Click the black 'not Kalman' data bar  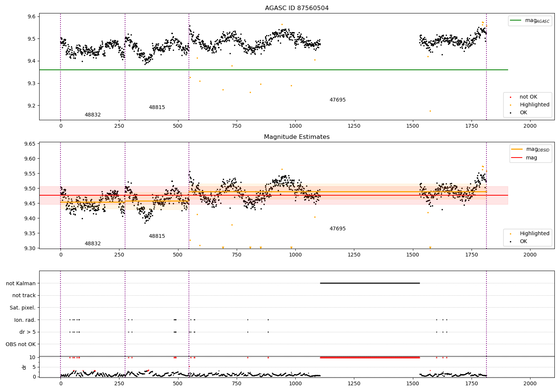[x=370, y=283]
